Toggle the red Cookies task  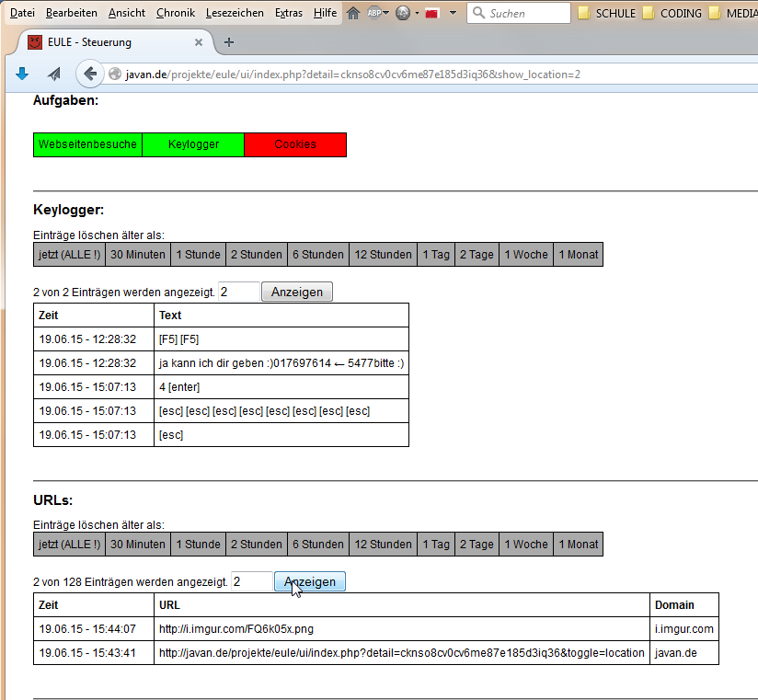(x=295, y=144)
